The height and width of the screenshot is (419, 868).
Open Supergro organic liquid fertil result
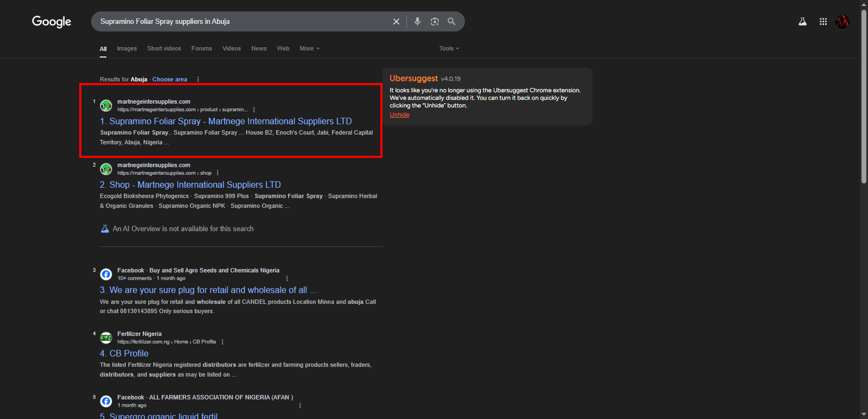(159, 416)
